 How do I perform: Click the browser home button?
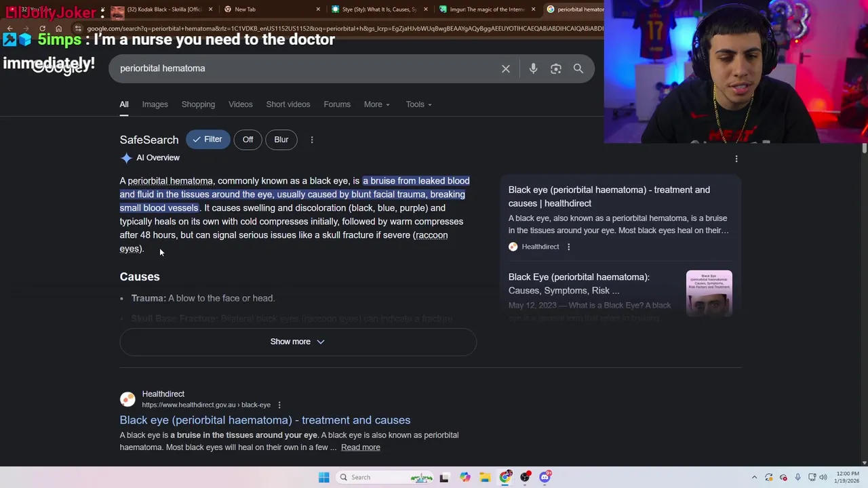pyautogui.click(x=59, y=28)
